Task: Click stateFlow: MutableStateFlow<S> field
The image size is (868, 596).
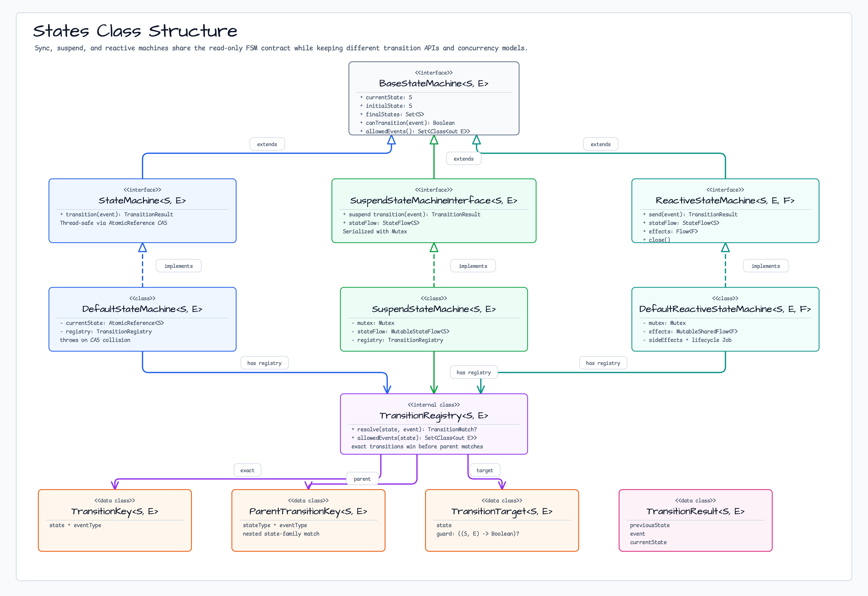Action: pyautogui.click(x=400, y=331)
